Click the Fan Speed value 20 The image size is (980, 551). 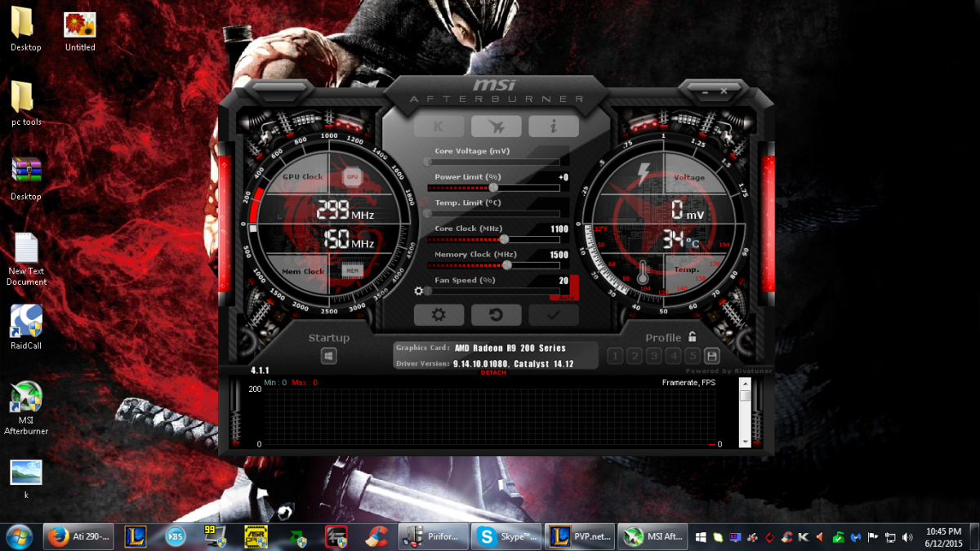(563, 280)
